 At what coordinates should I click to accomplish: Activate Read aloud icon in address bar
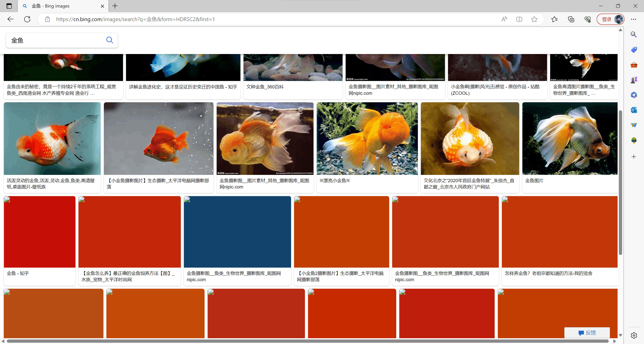click(504, 19)
